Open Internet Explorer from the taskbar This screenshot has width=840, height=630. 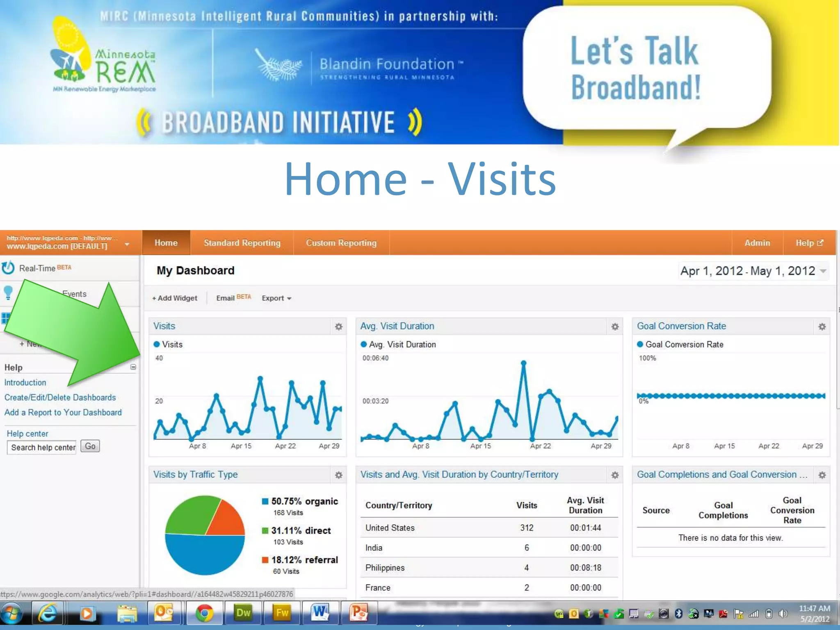click(x=48, y=614)
